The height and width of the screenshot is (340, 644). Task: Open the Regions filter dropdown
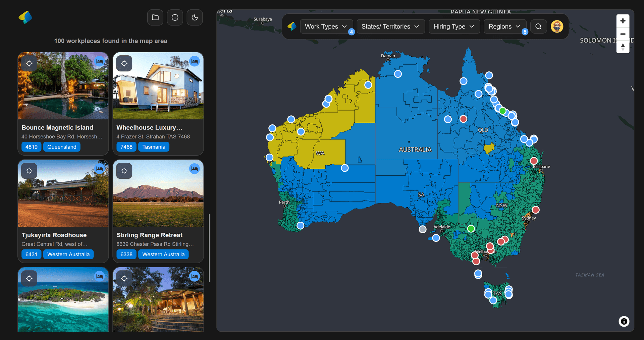click(505, 26)
